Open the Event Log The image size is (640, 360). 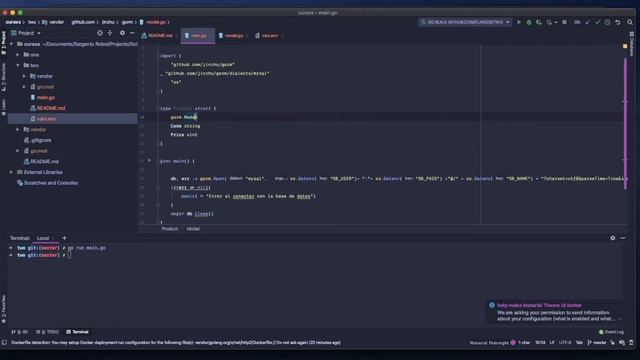coord(611,332)
